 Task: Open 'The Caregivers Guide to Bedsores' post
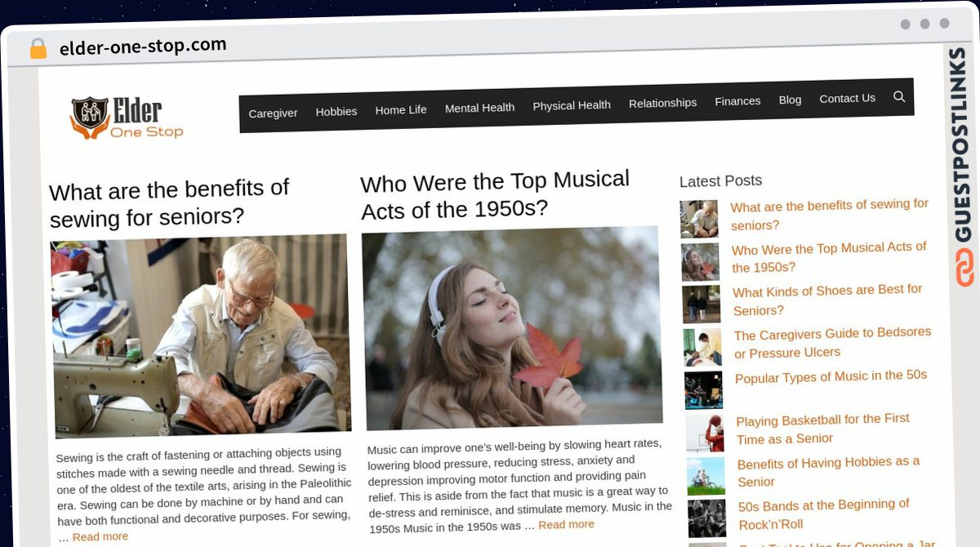(x=832, y=343)
